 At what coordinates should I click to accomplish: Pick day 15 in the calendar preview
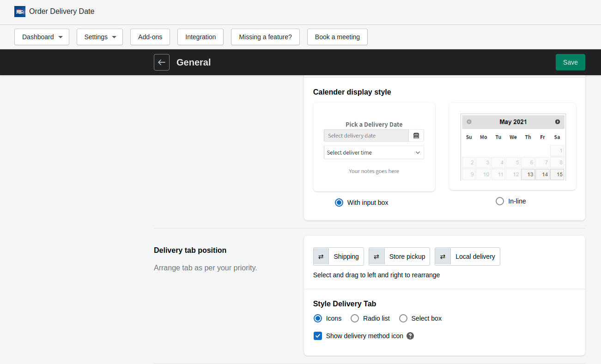point(557,174)
